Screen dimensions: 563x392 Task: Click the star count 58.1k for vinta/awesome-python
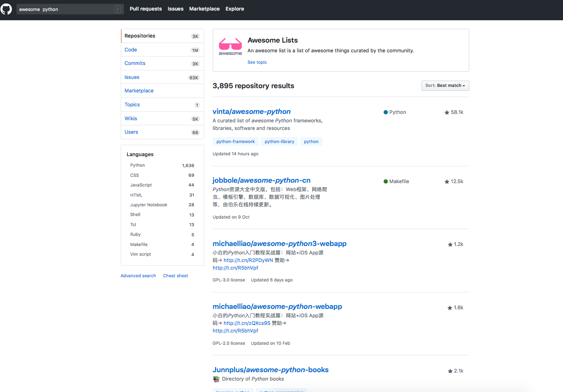(454, 112)
